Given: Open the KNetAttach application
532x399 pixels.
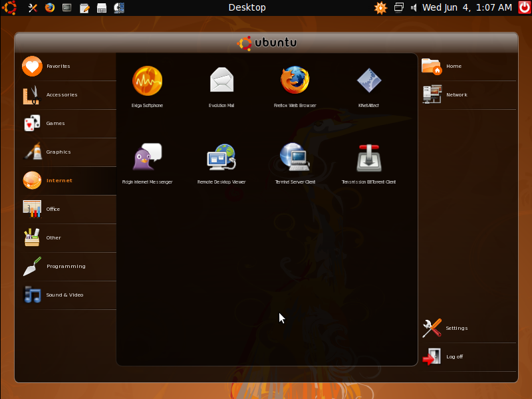Looking at the screenshot, I should [x=369, y=86].
